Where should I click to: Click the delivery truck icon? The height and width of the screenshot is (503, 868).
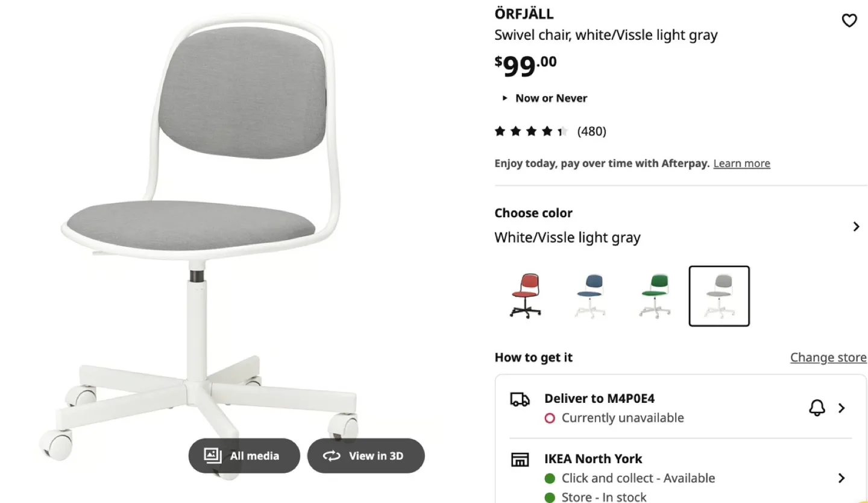click(520, 399)
